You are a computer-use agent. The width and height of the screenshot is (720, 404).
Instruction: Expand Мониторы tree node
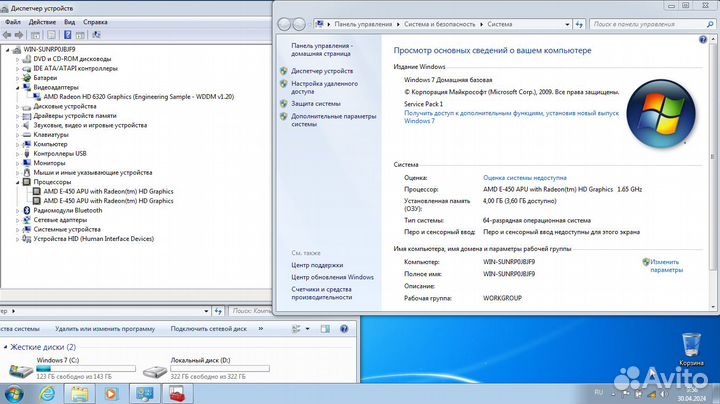(18, 163)
